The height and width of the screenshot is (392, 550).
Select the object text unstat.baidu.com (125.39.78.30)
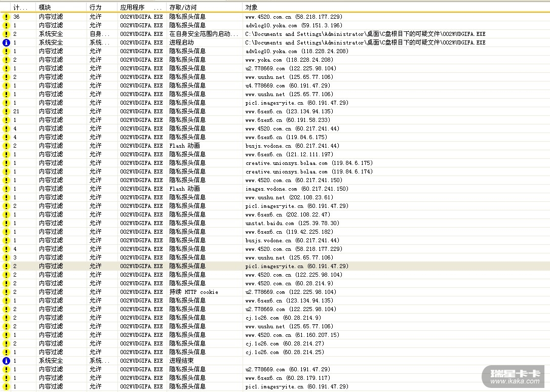pyautogui.click(x=292, y=223)
